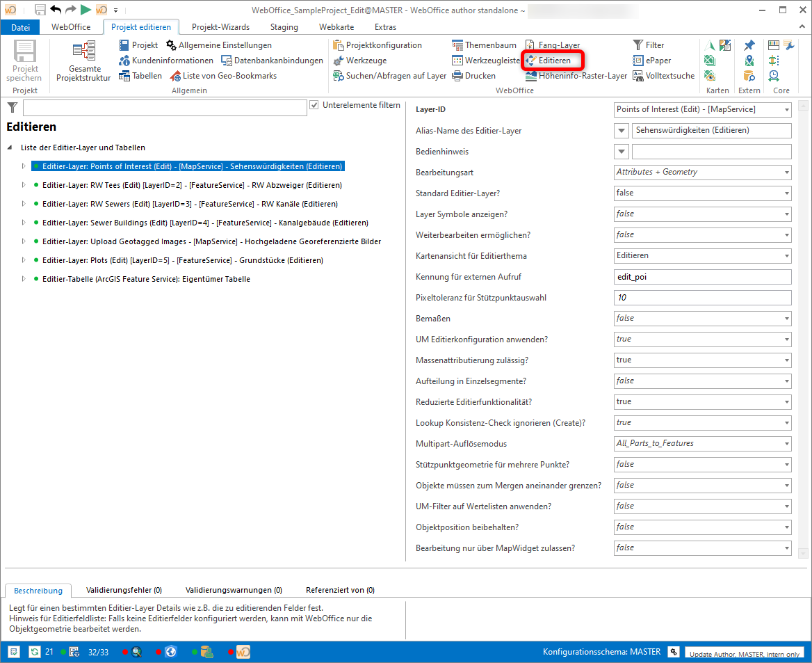This screenshot has width=812, height=663.
Task: Click the Editieren ribbon icon
Action: [531, 61]
